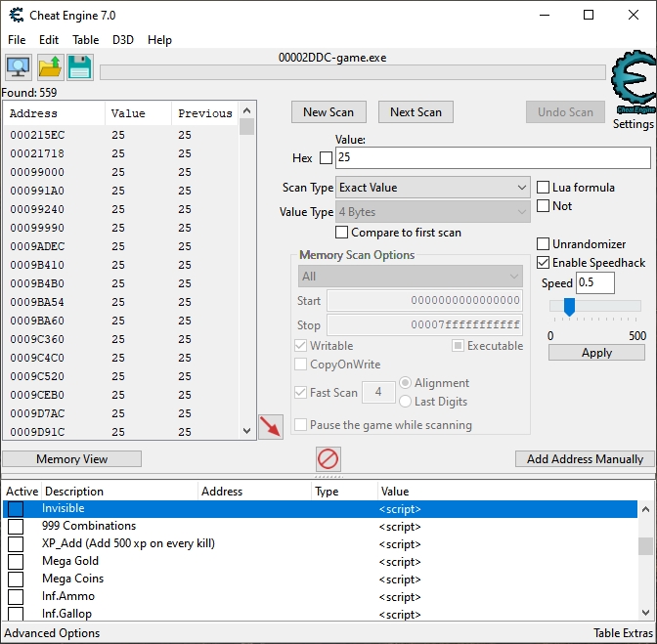Toggle the Hex checkbox
Image resolution: width=657 pixels, height=644 pixels.
coord(326,158)
